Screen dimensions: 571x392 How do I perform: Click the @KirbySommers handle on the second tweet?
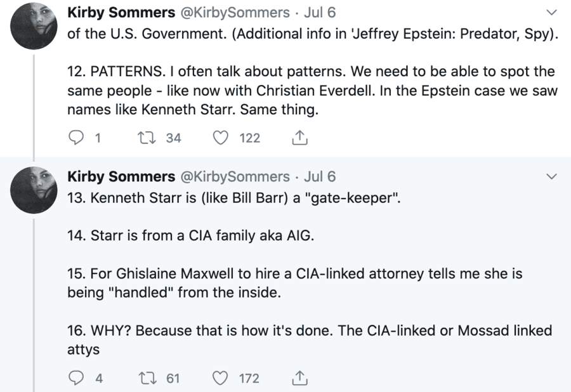point(235,176)
